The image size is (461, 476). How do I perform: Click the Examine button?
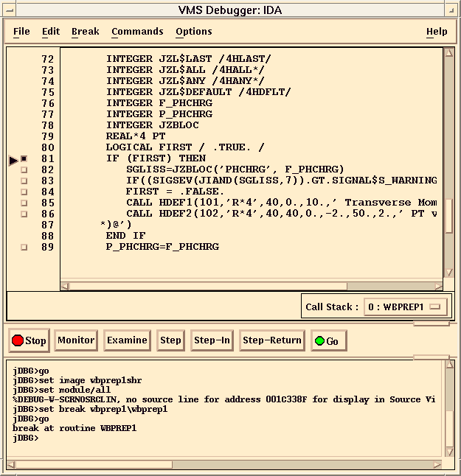(x=127, y=340)
